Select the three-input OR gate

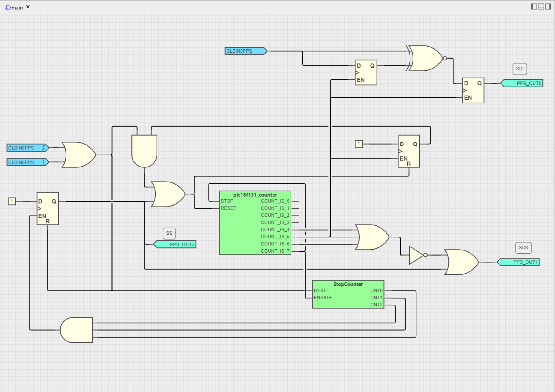372,237
